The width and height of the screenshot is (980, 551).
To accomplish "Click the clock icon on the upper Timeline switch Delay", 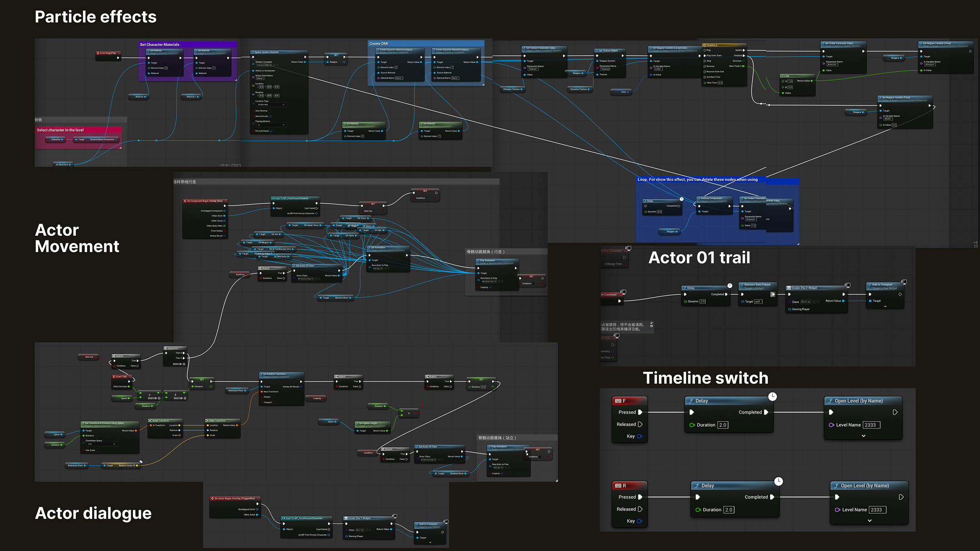I will 772,397.
